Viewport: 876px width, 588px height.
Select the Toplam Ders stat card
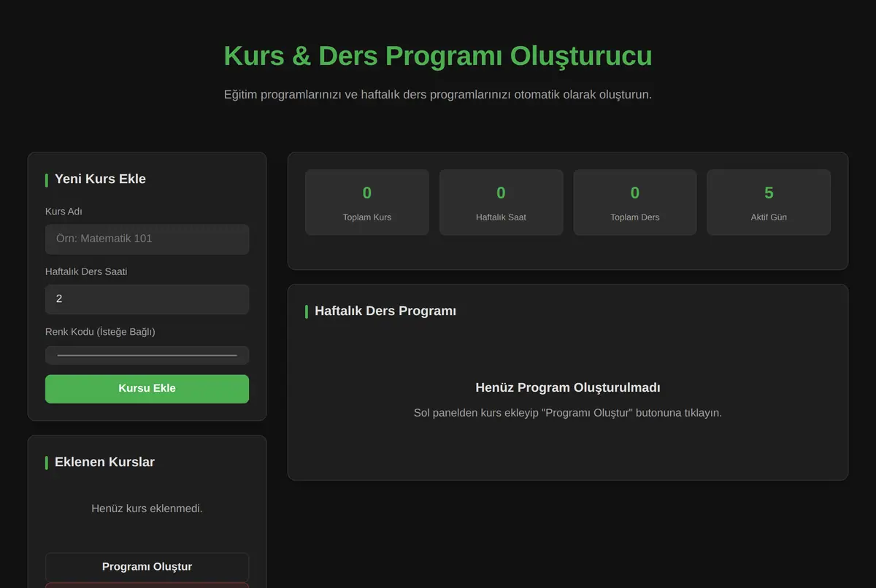635,202
